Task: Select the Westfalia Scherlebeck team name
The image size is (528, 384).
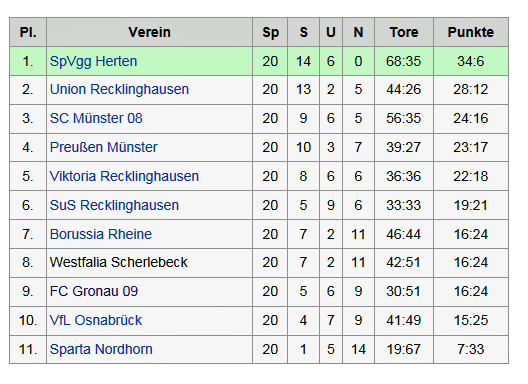Action: (x=119, y=263)
